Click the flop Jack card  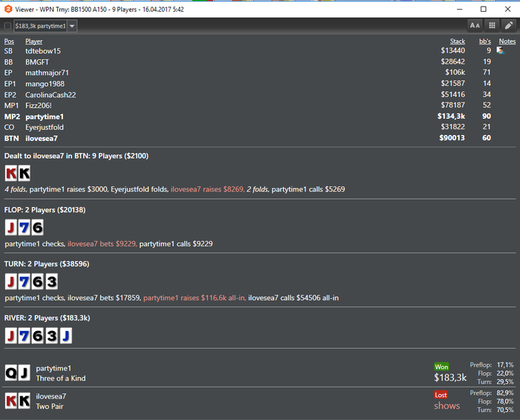11,228
